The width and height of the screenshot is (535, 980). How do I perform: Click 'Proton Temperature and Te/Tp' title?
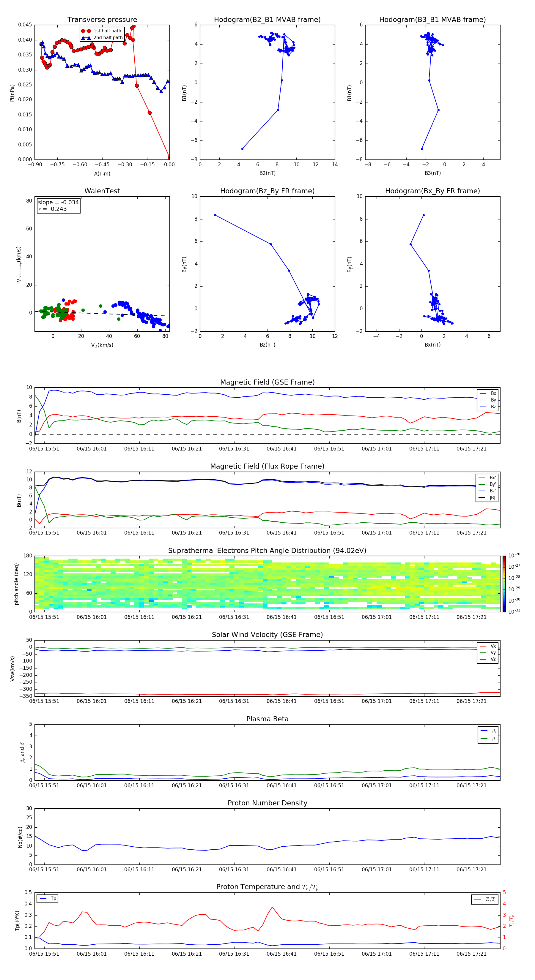click(267, 887)
